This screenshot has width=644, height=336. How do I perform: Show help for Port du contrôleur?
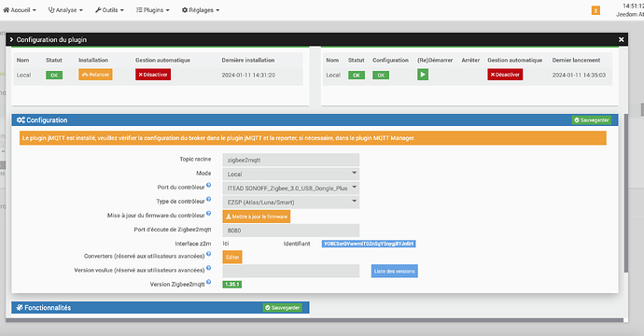pyautogui.click(x=209, y=185)
